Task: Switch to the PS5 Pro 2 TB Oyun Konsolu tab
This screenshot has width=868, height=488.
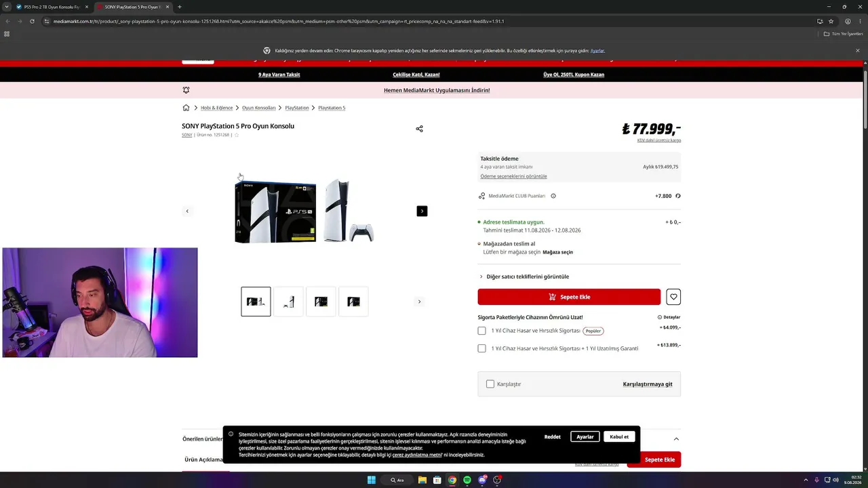Action: pos(53,7)
